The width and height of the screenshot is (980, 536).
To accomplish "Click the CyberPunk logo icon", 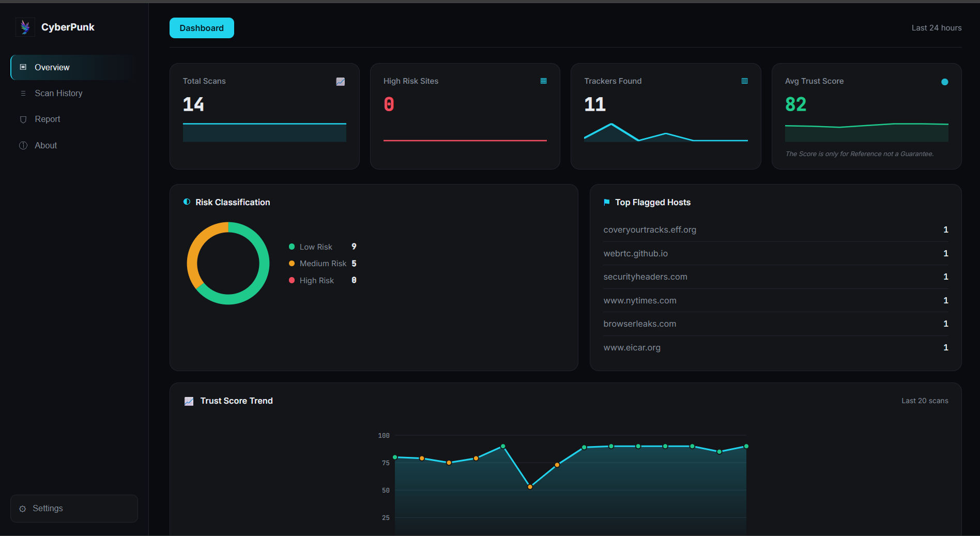I will (x=25, y=27).
